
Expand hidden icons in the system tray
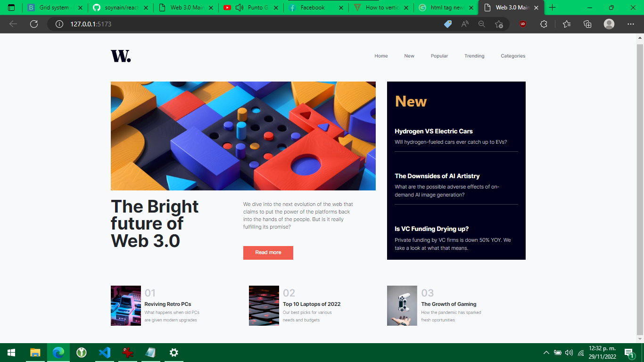pyautogui.click(x=546, y=352)
